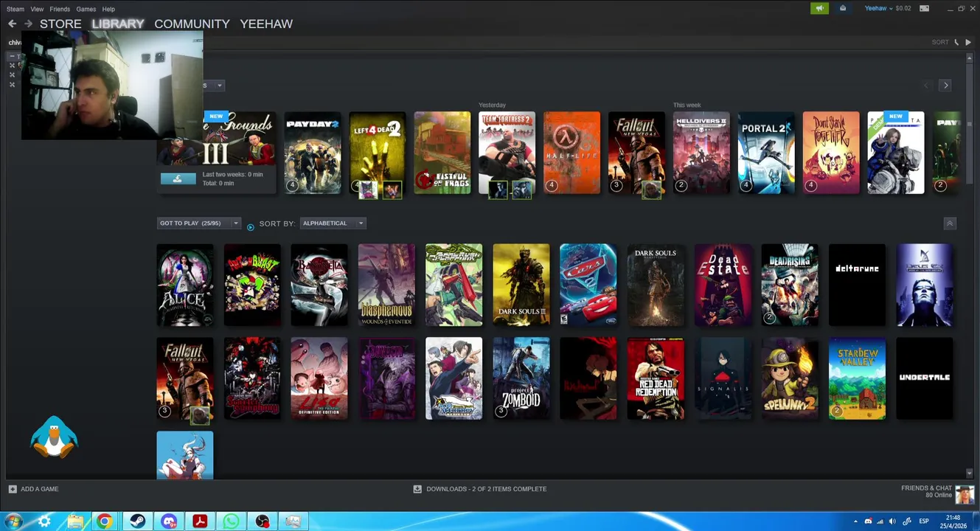Open the inbox envelope notifications icon
980x531 pixels.
coord(843,8)
